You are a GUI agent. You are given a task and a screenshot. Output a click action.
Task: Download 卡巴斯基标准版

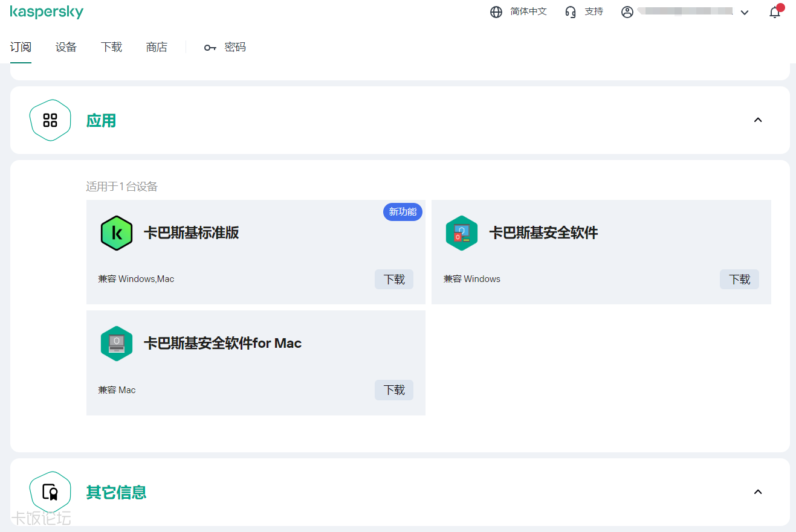pos(394,280)
